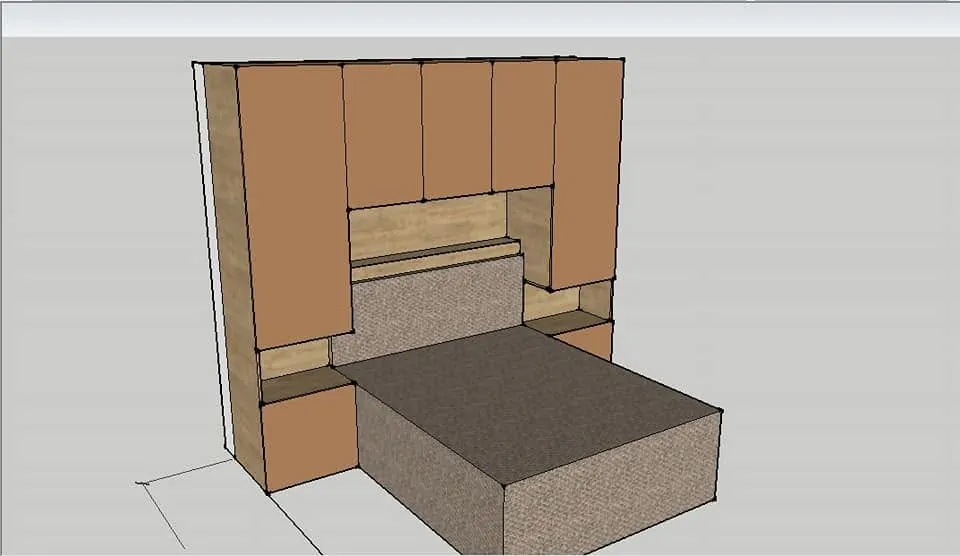
Task: Select the tall right wardrobe door
Action: (587, 173)
